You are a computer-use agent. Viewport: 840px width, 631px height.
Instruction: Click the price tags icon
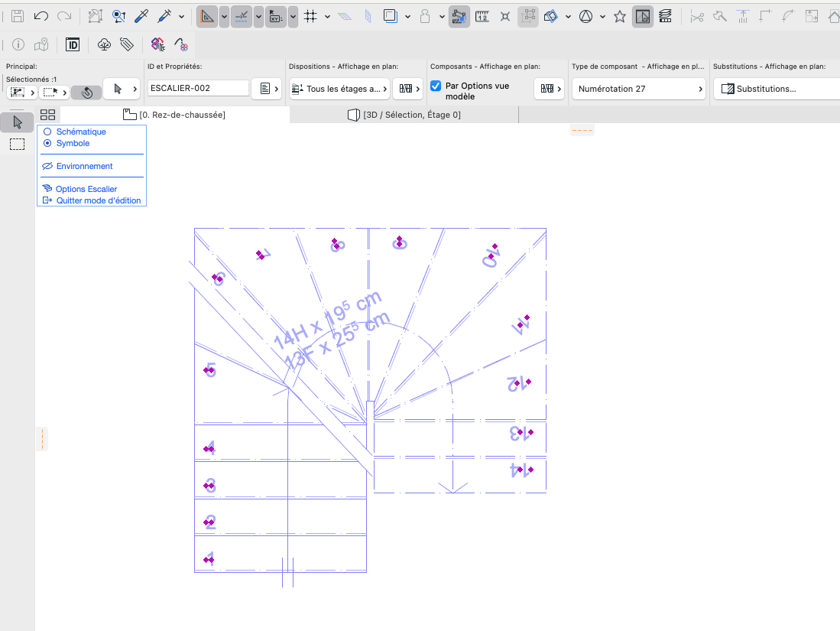pyautogui.click(x=127, y=44)
